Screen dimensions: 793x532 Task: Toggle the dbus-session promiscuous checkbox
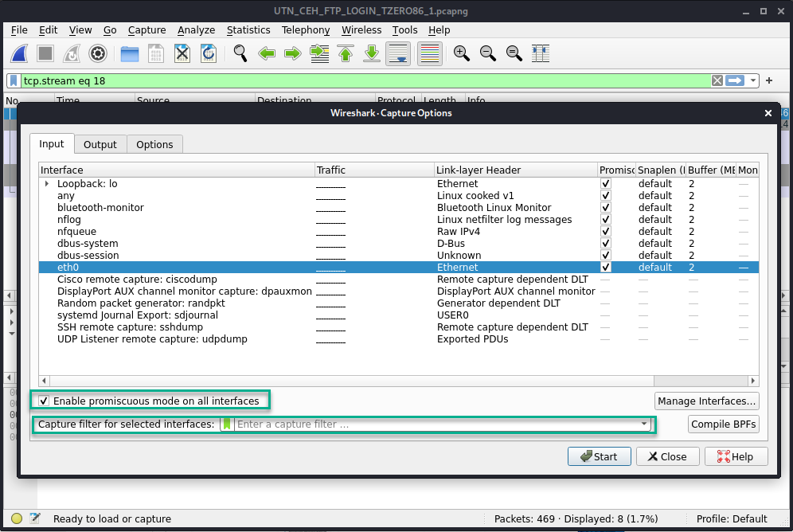point(605,256)
